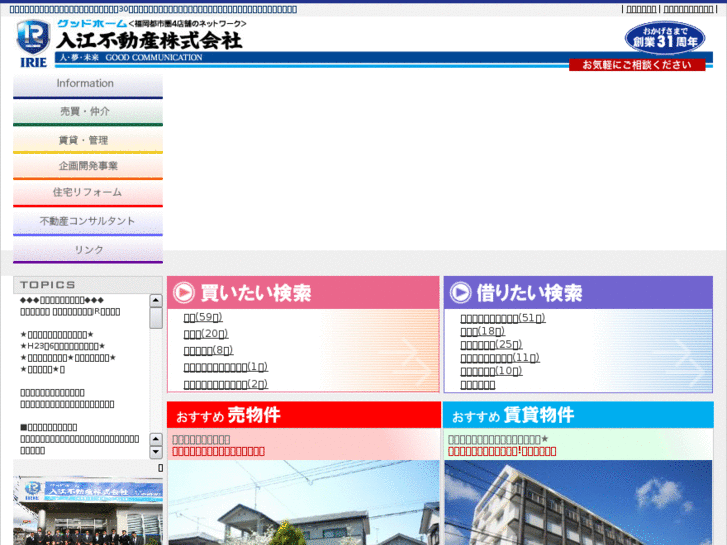Open the rental listing link with 51 items

502,318
